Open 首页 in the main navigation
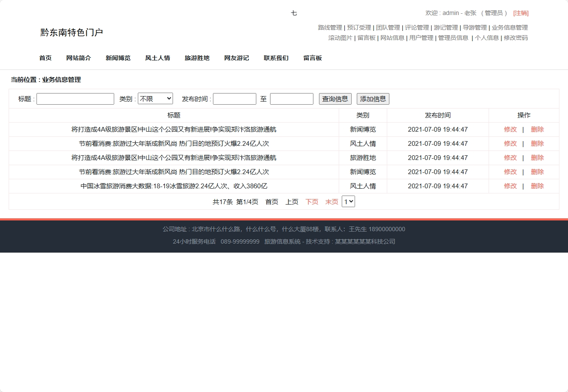Image resolution: width=568 pixels, height=392 pixels. tap(46, 58)
